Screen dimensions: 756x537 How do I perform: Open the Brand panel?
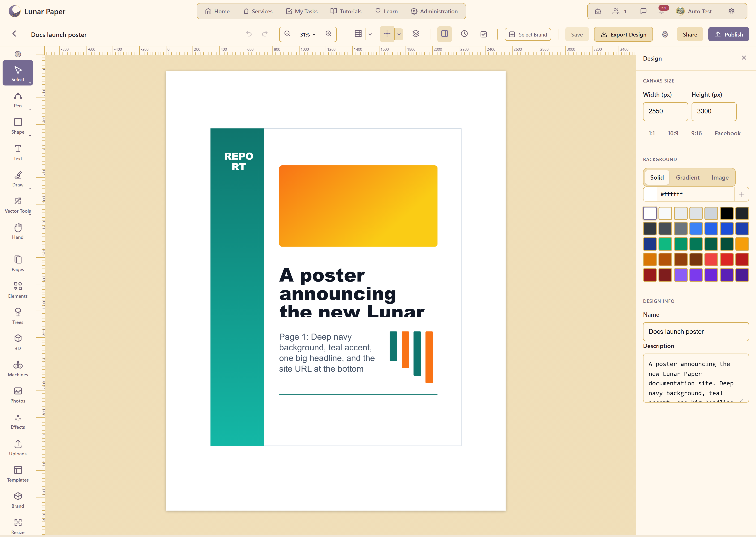point(18,500)
